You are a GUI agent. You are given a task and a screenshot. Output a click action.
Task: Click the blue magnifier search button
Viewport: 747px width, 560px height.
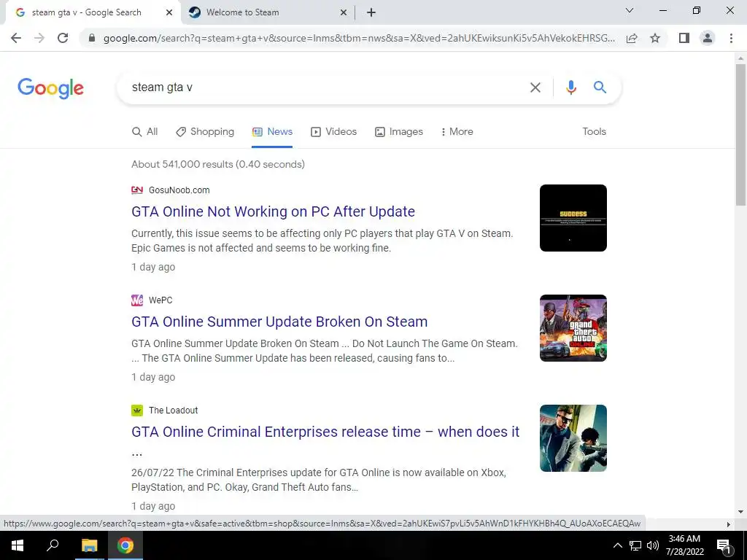tap(600, 87)
